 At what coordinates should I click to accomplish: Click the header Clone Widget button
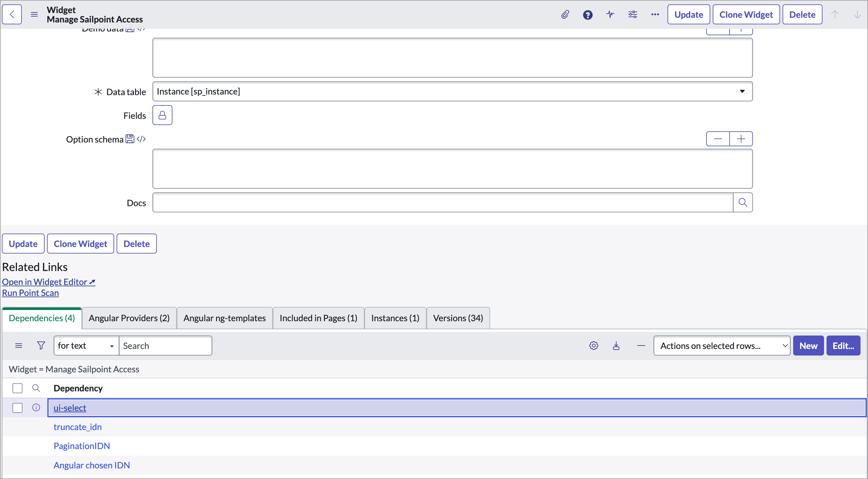pos(746,14)
